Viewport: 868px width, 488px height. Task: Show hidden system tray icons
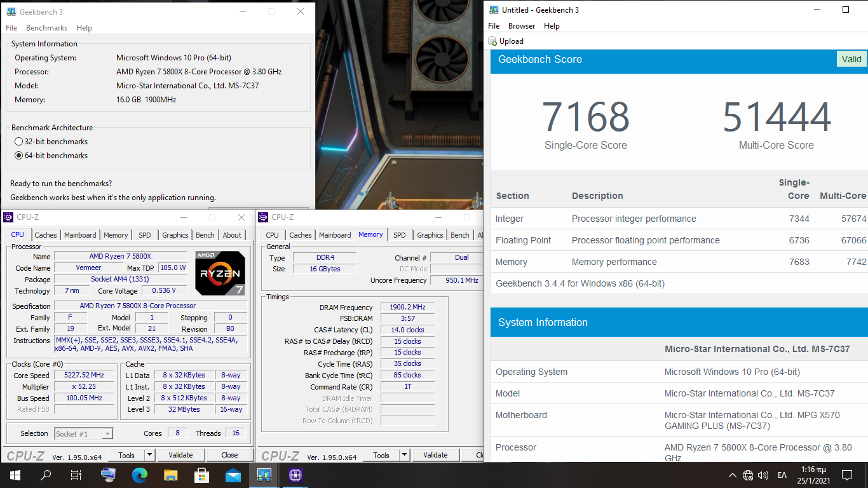click(x=733, y=475)
